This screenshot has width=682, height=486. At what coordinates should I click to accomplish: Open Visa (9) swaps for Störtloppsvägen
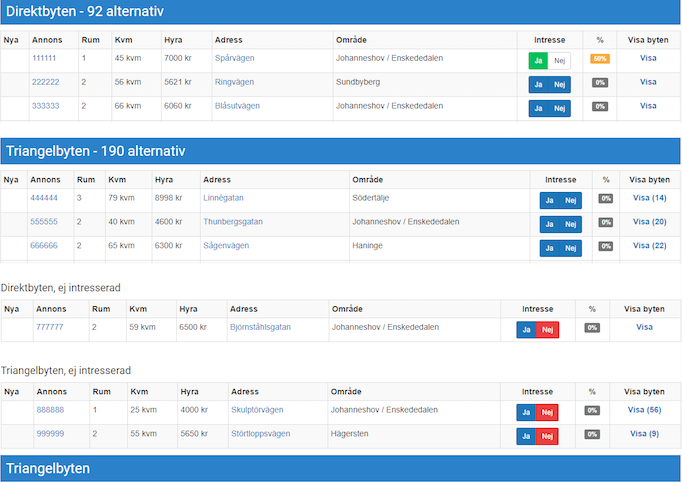point(644,433)
